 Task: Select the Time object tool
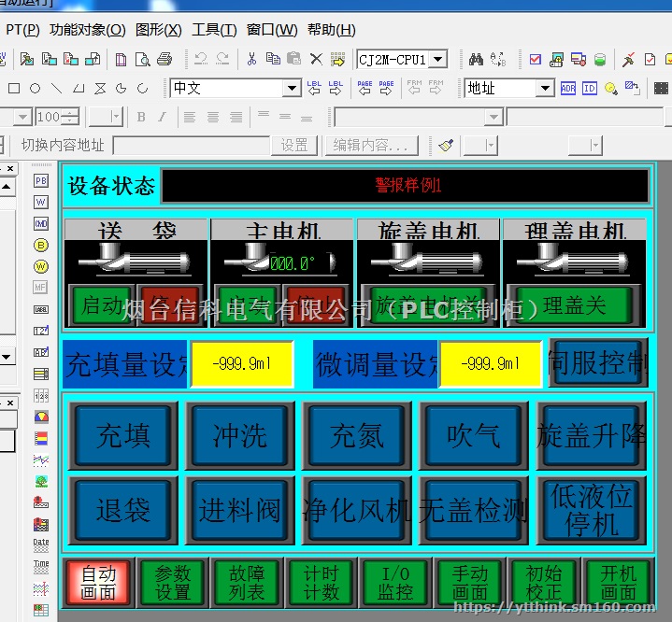tap(41, 567)
